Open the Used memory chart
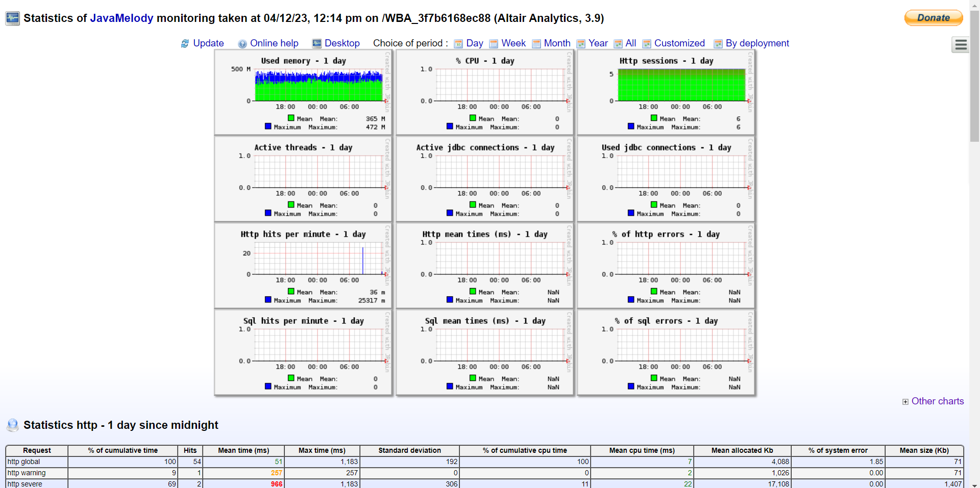 [303, 93]
